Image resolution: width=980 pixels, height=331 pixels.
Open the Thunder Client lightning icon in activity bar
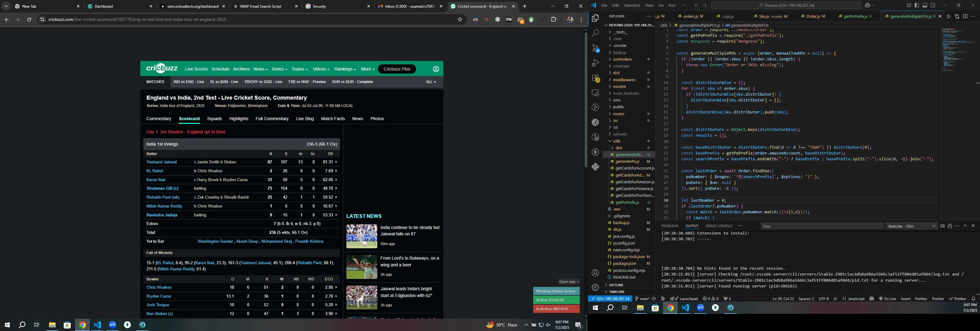595,152
